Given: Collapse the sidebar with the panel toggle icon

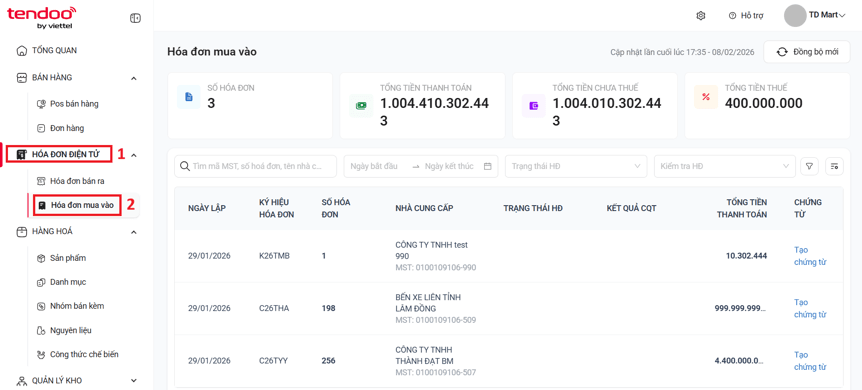Looking at the screenshot, I should click(x=135, y=18).
